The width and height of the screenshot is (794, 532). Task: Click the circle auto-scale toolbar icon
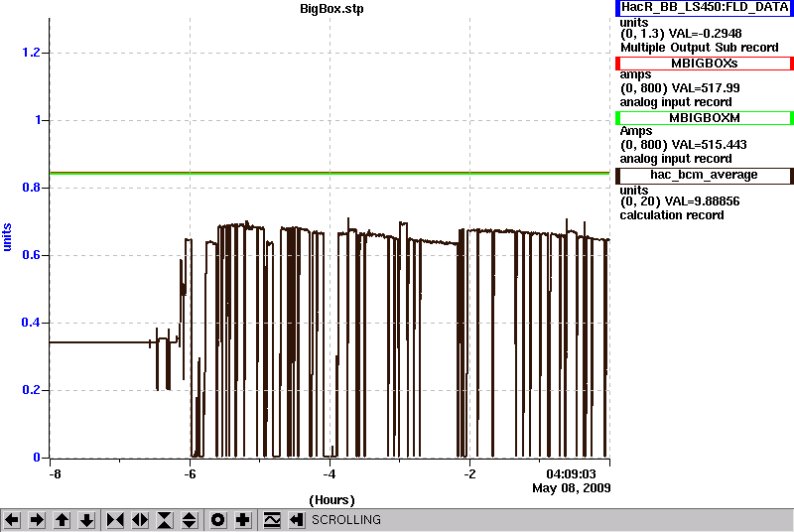pos(217,520)
